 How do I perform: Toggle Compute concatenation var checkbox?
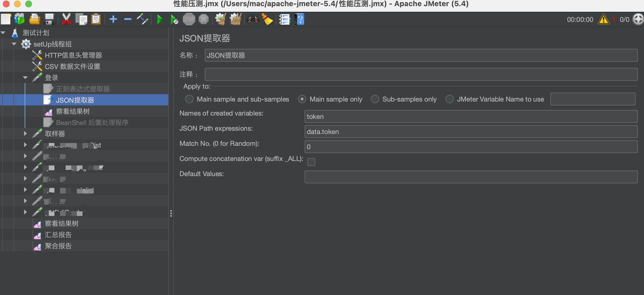point(311,162)
